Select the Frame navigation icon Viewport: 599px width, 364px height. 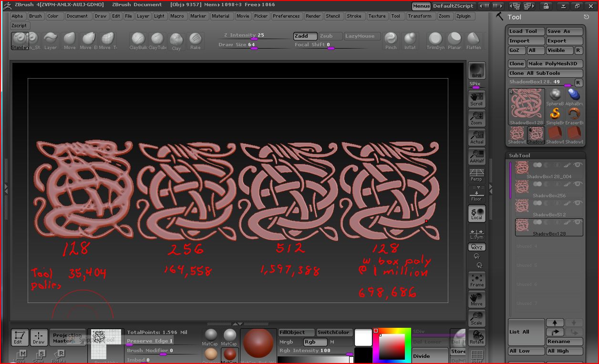(476, 280)
